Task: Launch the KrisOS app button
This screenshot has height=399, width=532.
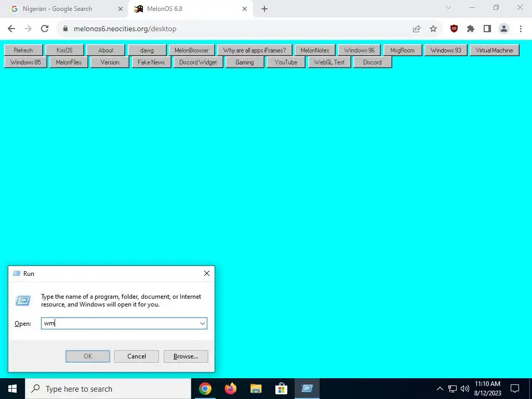Action: click(64, 50)
